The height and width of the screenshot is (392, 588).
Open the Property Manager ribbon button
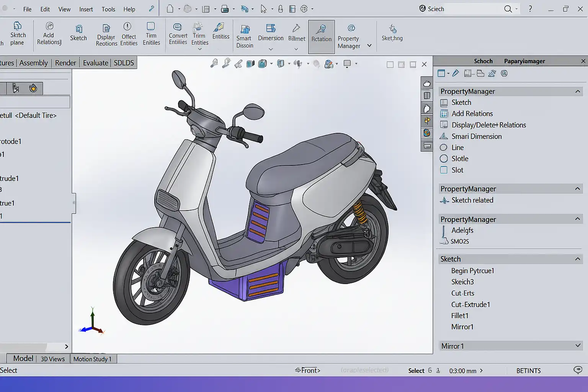coord(350,29)
